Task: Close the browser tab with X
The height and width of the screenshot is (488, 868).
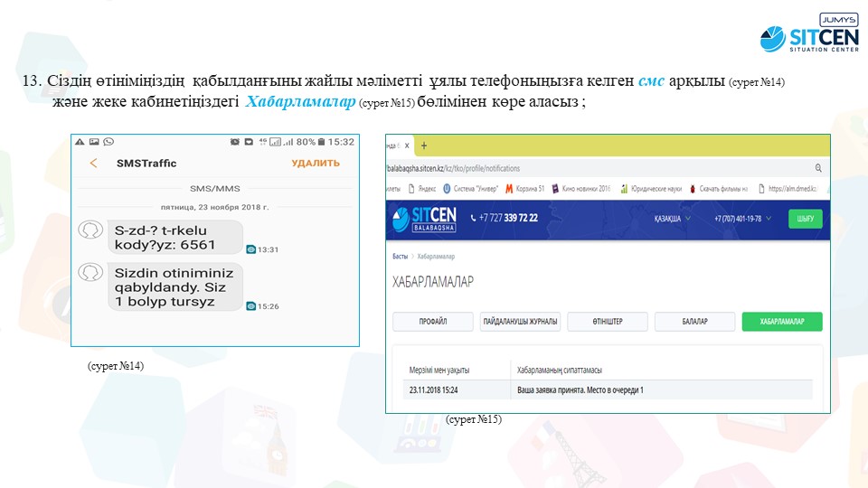Action: (406, 145)
